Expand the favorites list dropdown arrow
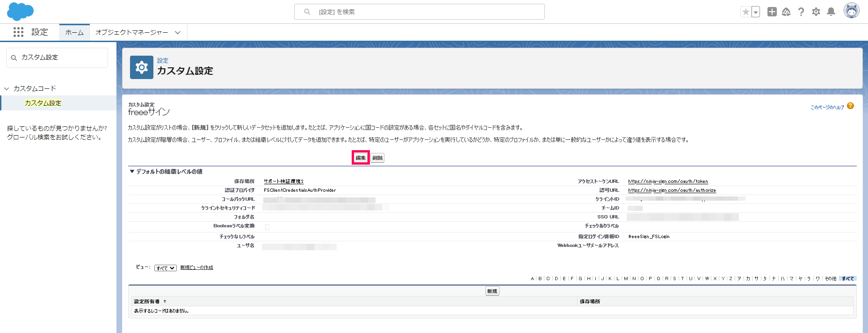 [x=755, y=12]
